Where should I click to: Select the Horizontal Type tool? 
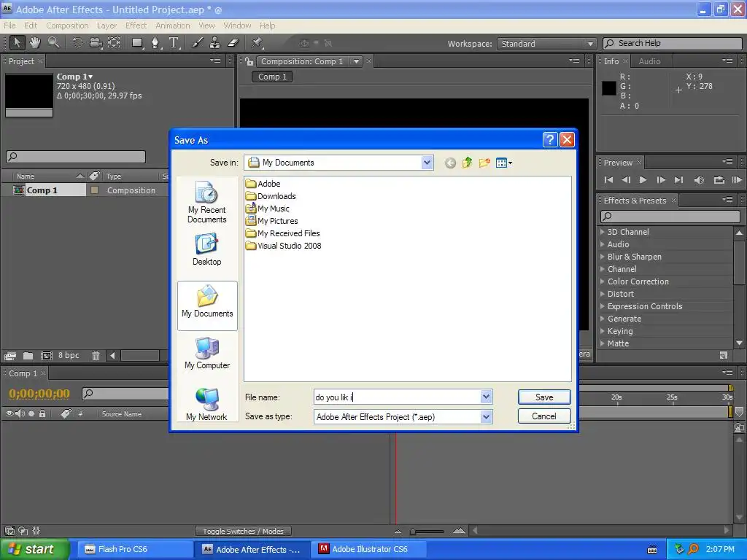point(174,43)
